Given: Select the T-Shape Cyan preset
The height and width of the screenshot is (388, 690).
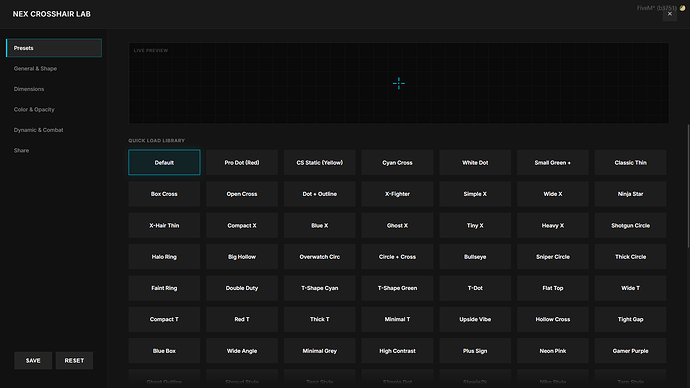Looking at the screenshot, I should pos(319,288).
